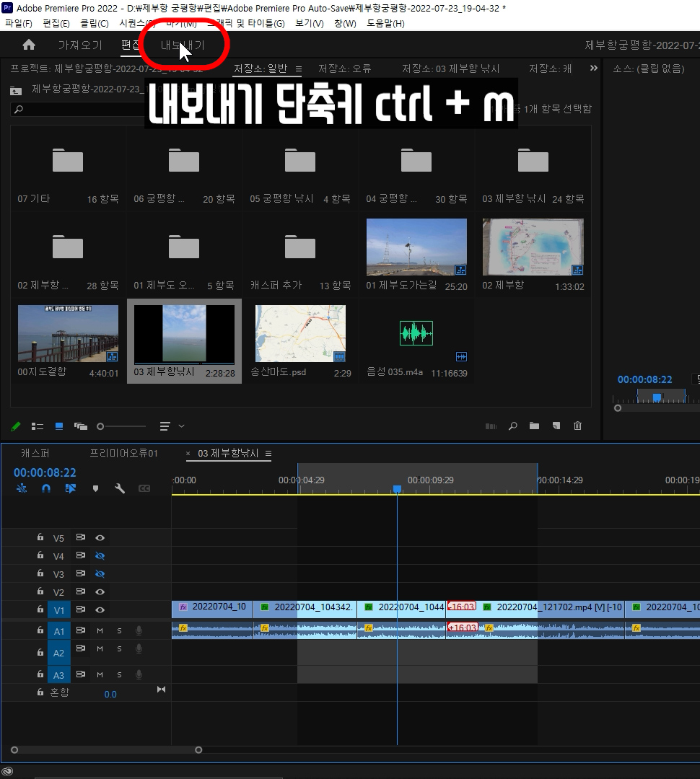The image size is (700, 779).
Task: Click the trash icon to delete selection
Action: click(578, 426)
